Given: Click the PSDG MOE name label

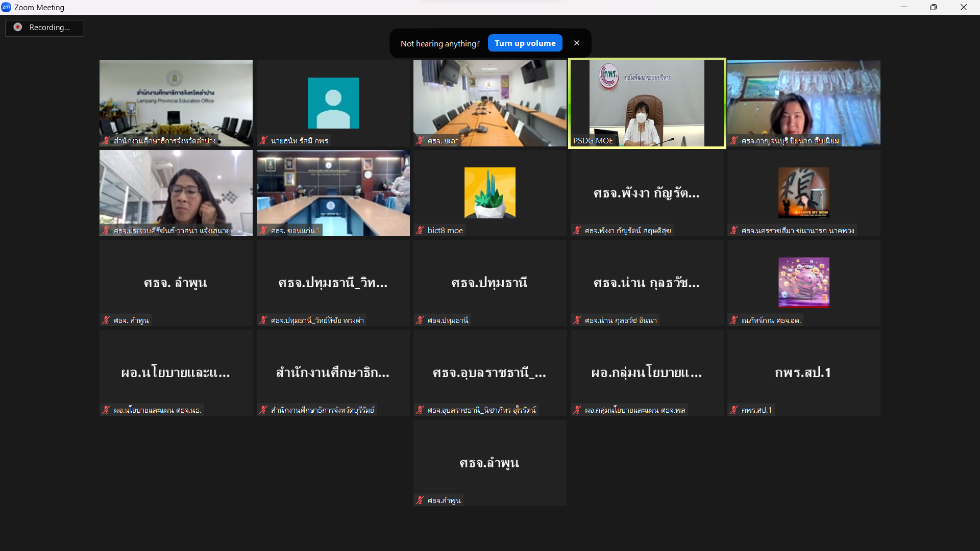Looking at the screenshot, I should [593, 141].
